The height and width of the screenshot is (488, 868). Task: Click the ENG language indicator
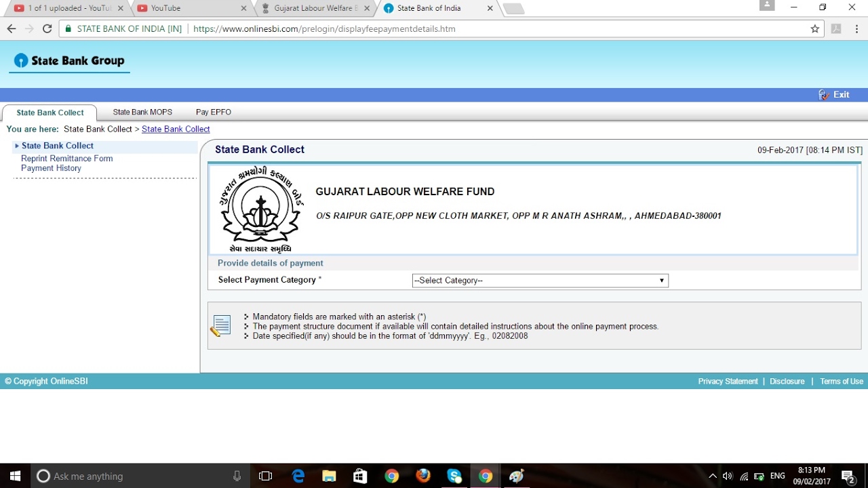point(778,476)
